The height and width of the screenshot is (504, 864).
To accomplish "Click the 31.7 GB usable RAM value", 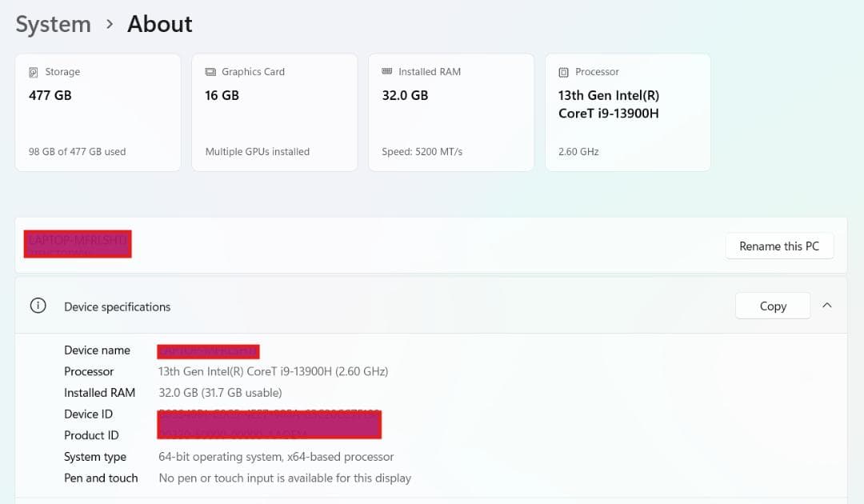I will click(x=220, y=393).
